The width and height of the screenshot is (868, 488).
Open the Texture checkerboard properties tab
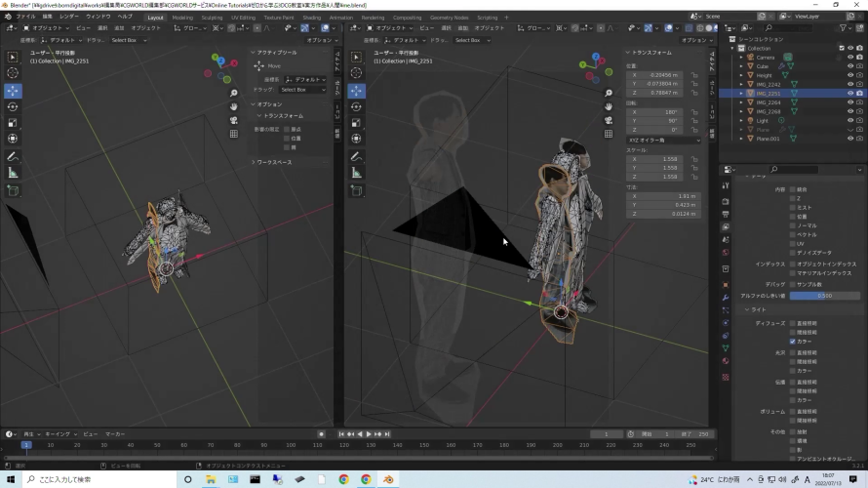click(726, 377)
